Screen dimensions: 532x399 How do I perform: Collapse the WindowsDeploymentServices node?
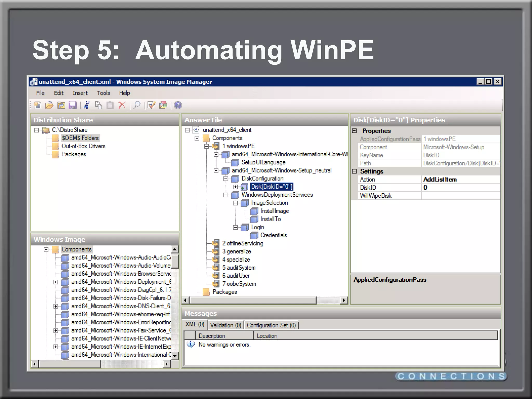tap(226, 195)
